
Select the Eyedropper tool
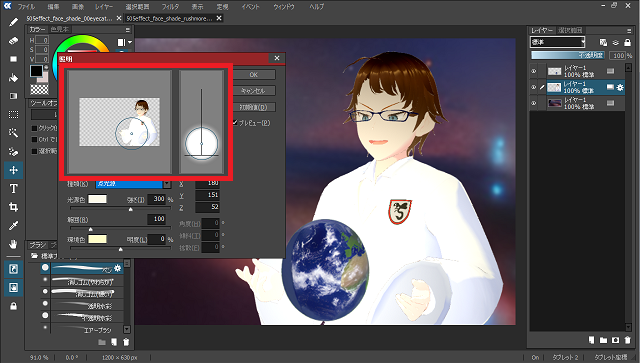13,225
